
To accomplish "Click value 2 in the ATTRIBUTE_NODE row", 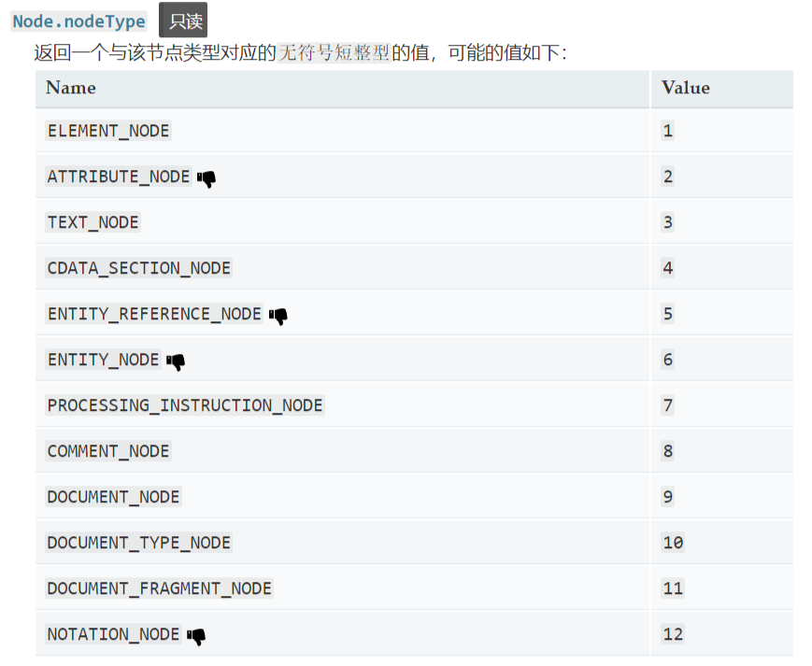I will [668, 177].
